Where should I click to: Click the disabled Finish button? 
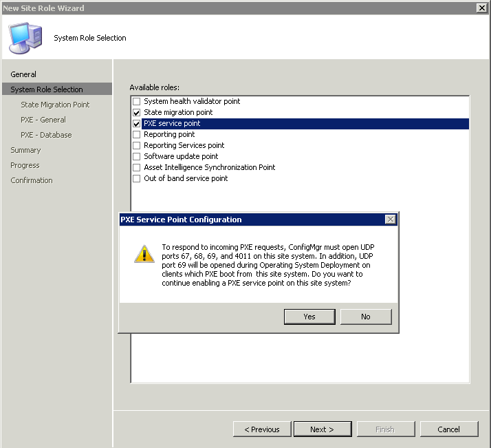[x=386, y=429]
